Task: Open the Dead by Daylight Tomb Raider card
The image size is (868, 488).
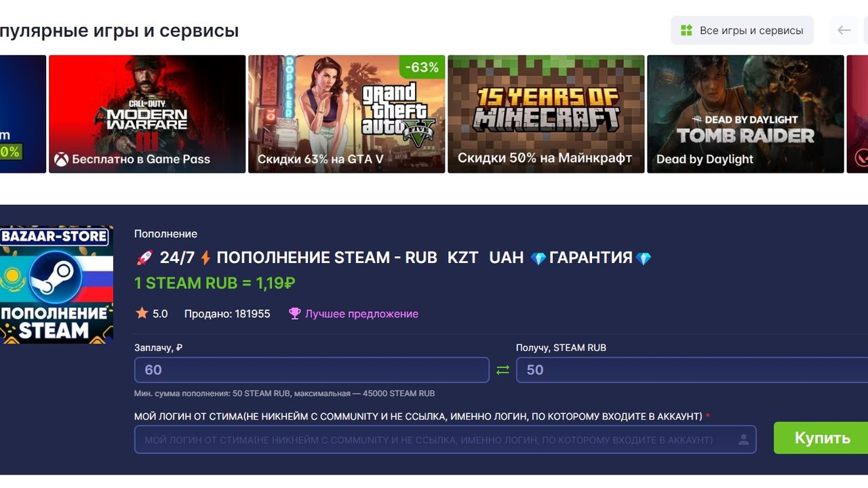Action: [745, 114]
